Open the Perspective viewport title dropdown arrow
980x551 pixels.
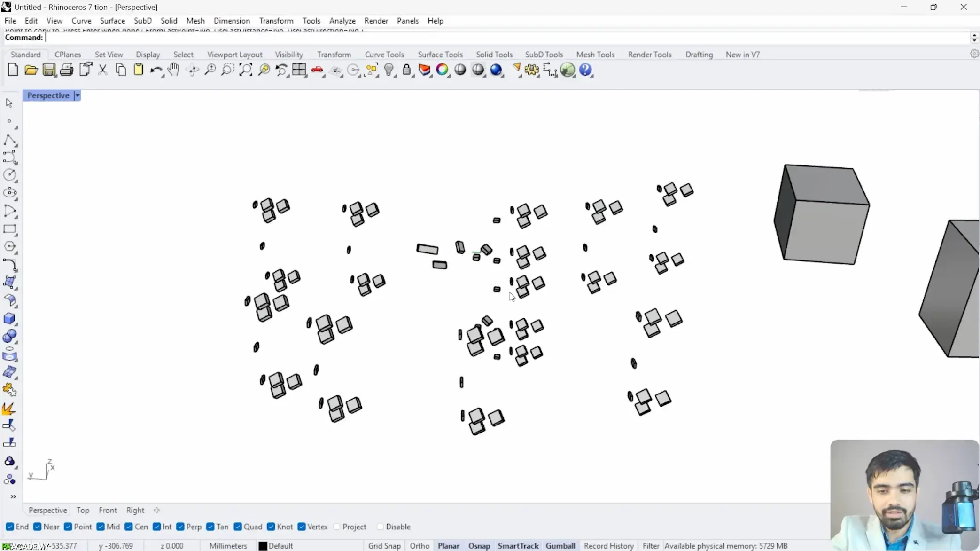pyautogui.click(x=78, y=95)
